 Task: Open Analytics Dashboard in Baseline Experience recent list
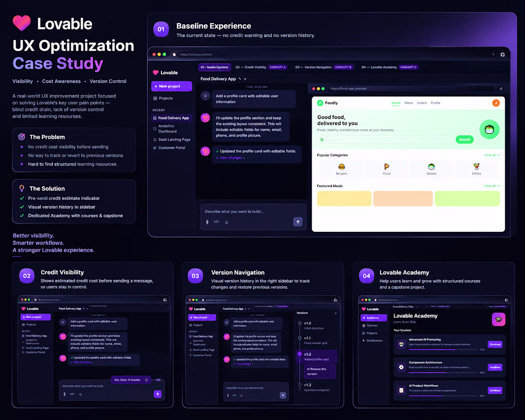tap(168, 128)
